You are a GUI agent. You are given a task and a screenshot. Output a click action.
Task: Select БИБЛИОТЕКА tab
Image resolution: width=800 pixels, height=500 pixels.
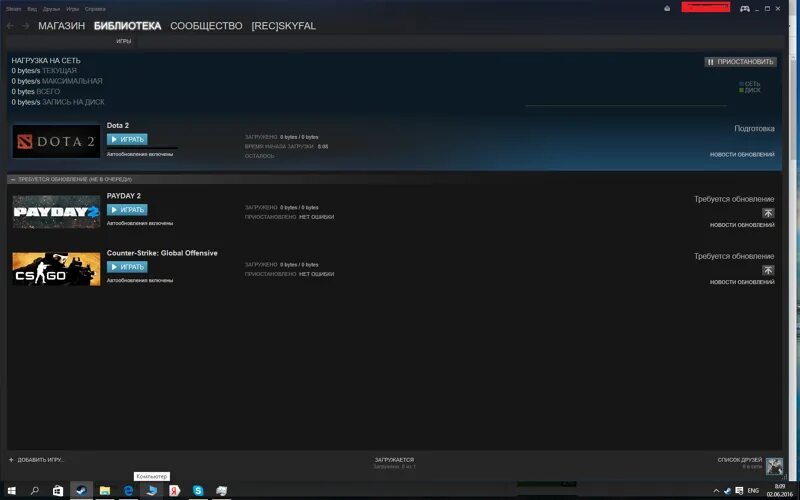128,26
